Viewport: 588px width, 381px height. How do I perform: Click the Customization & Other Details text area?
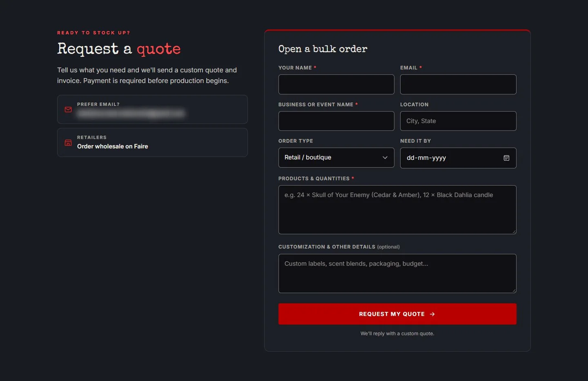point(397,273)
